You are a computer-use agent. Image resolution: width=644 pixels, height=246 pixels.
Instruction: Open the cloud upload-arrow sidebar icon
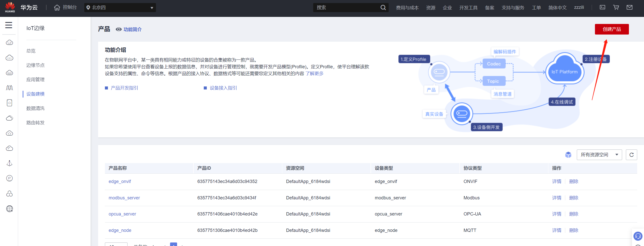click(x=10, y=133)
